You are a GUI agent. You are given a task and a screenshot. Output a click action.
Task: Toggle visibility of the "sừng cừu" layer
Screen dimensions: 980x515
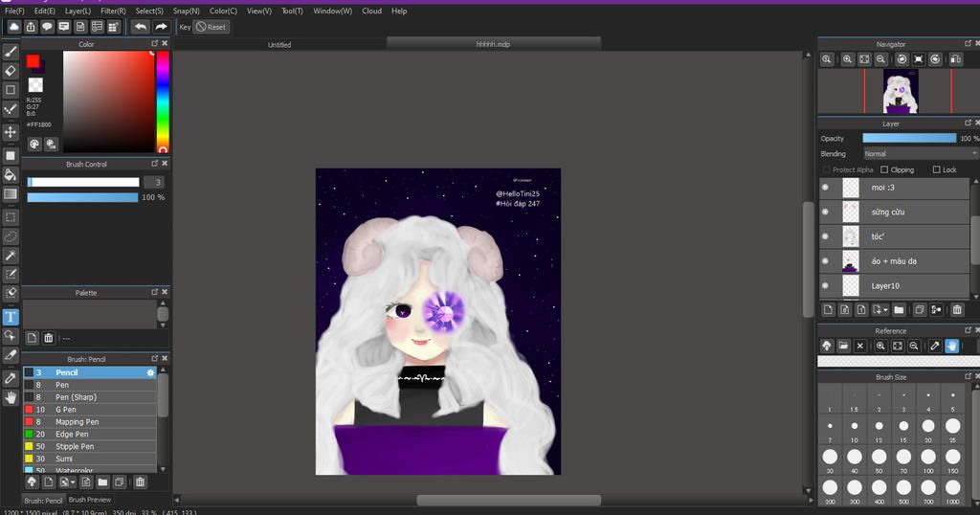[825, 212]
